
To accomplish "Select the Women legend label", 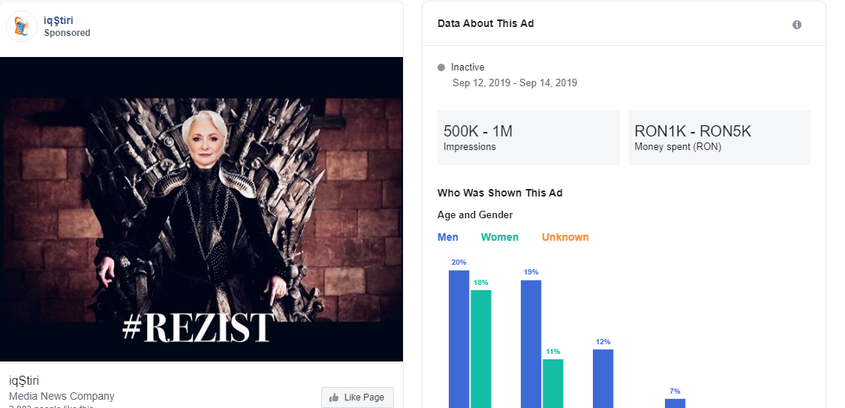I will coord(500,237).
